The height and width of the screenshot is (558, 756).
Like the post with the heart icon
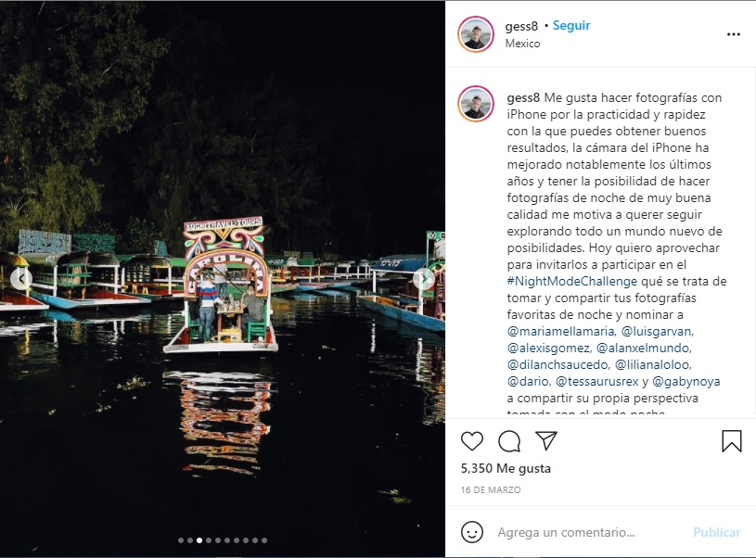(x=471, y=441)
